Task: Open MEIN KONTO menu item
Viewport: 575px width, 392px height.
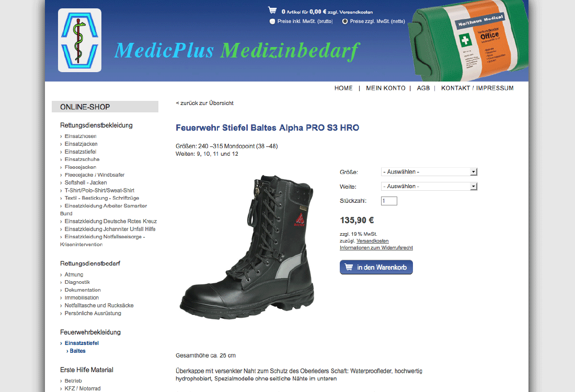Action: pos(385,88)
